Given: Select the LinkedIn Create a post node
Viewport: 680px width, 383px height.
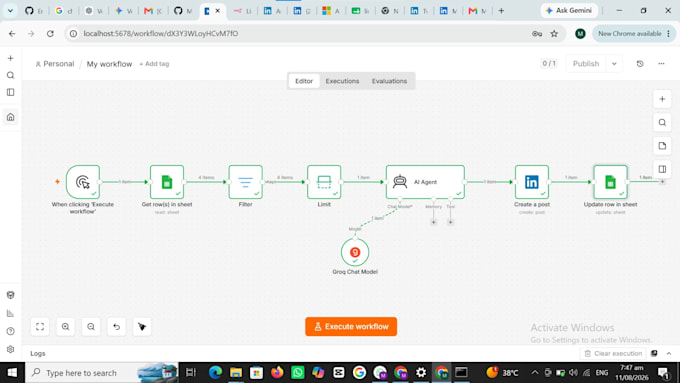Looking at the screenshot, I should (x=532, y=182).
